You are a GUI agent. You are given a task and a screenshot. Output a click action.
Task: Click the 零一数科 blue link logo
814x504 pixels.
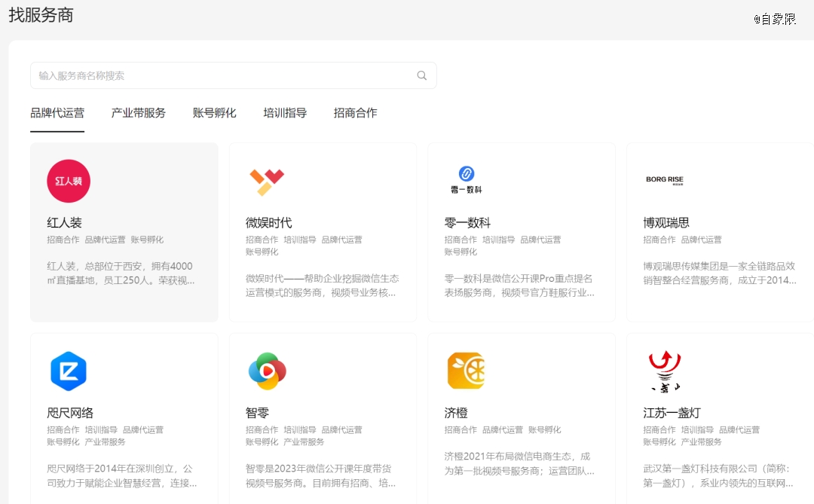[x=467, y=179]
